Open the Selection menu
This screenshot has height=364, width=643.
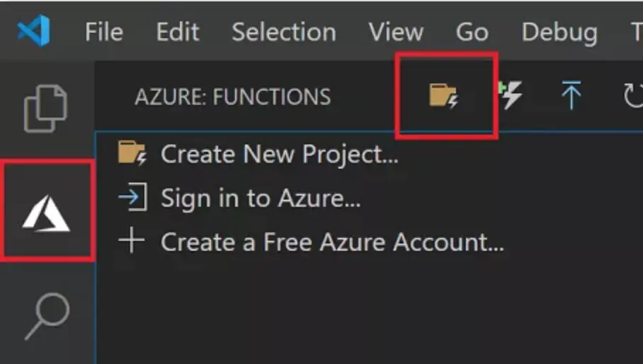pyautogui.click(x=284, y=33)
